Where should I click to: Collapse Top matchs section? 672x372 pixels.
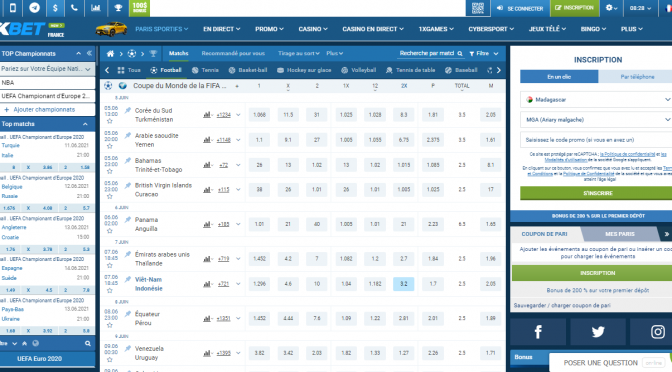click(85, 124)
